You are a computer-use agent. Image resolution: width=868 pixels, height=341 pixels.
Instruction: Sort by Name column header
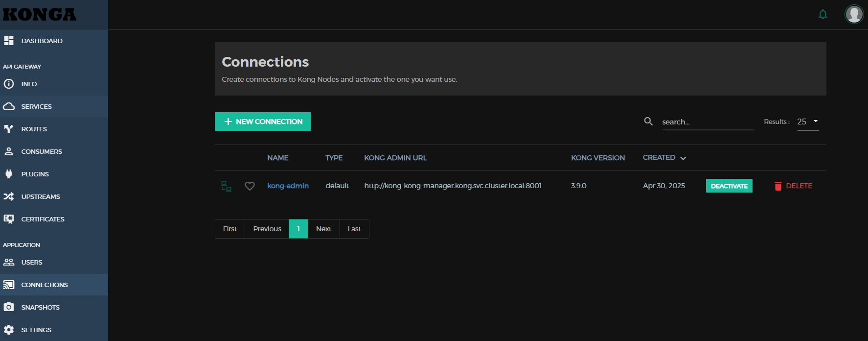click(x=278, y=158)
